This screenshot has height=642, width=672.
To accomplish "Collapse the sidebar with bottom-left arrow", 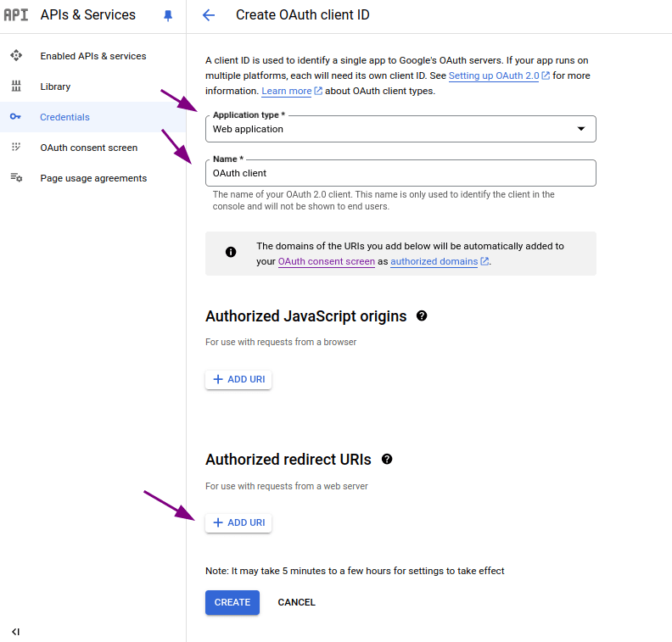I will point(15,632).
